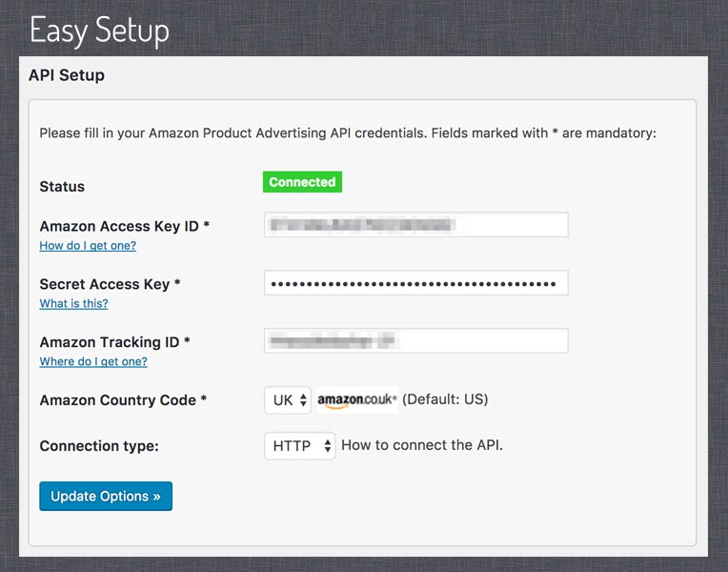Screen dimensions: 728x572
Task: Click the Amazon Country Code label
Action: (123, 400)
